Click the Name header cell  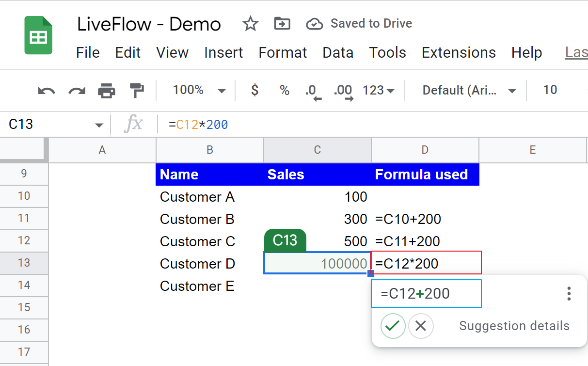210,175
